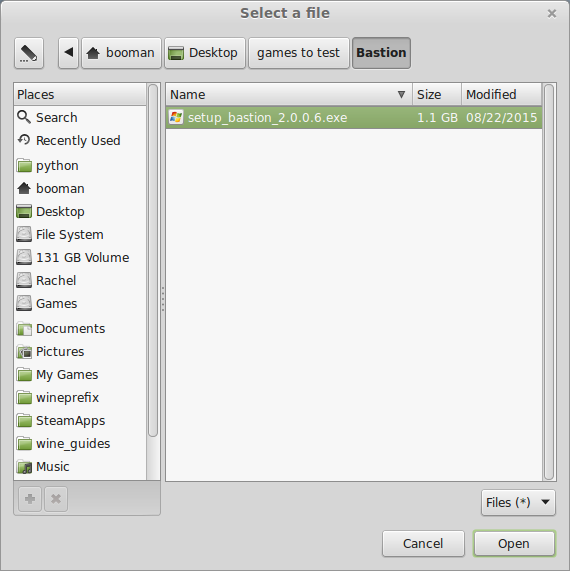Click the file list vertical scrollbar

pyautogui.click(x=549, y=281)
